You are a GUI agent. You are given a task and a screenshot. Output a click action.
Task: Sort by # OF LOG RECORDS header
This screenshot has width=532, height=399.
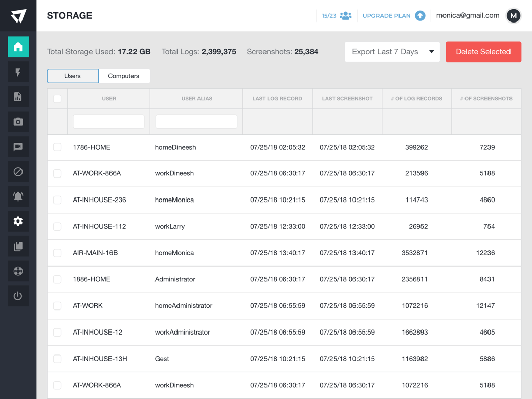(x=416, y=99)
